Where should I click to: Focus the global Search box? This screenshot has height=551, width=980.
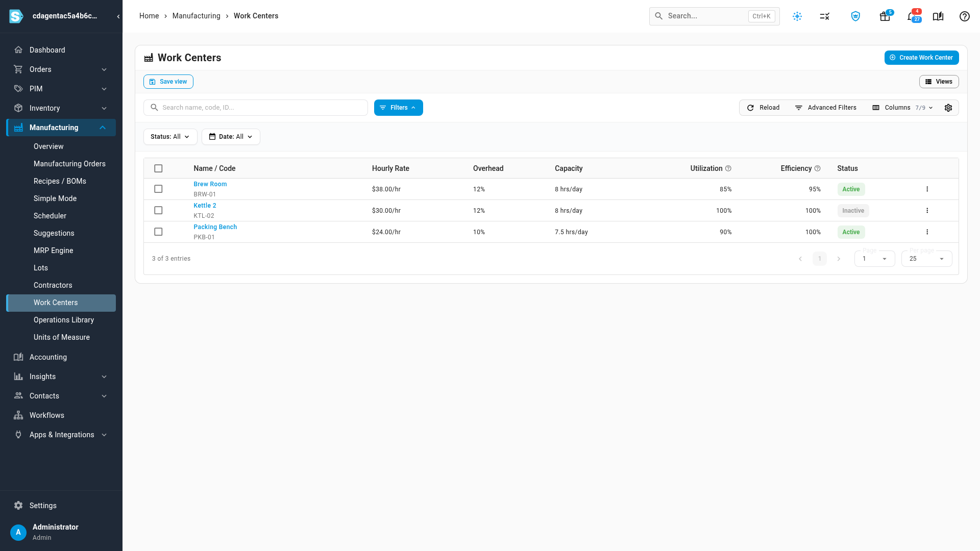pos(714,16)
